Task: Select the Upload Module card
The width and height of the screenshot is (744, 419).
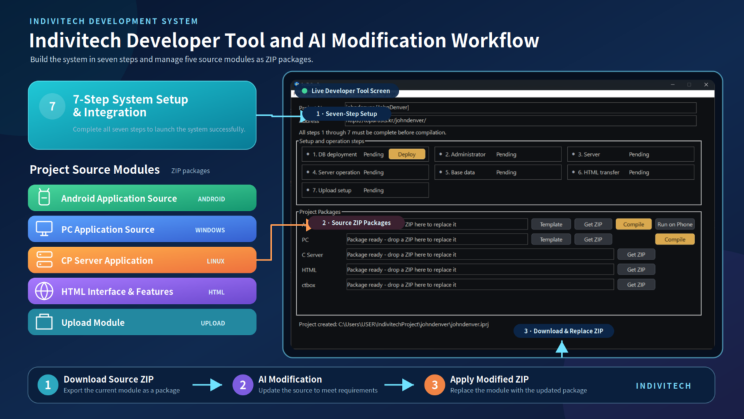Action: click(142, 322)
